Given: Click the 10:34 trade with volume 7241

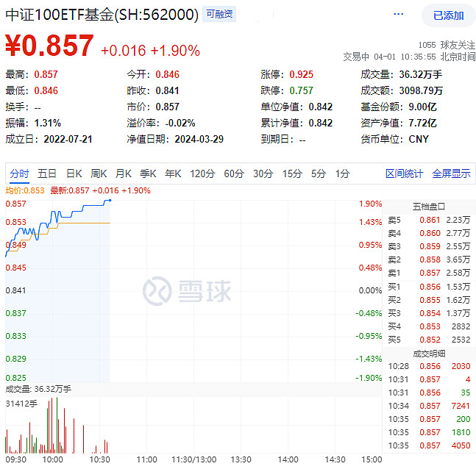Looking at the screenshot, I should coord(429,406).
